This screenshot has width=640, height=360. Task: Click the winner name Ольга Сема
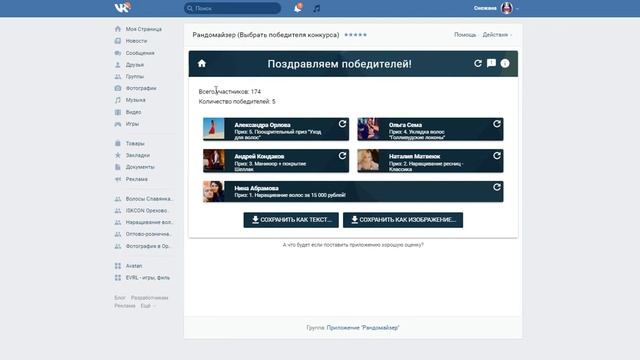[405, 125]
